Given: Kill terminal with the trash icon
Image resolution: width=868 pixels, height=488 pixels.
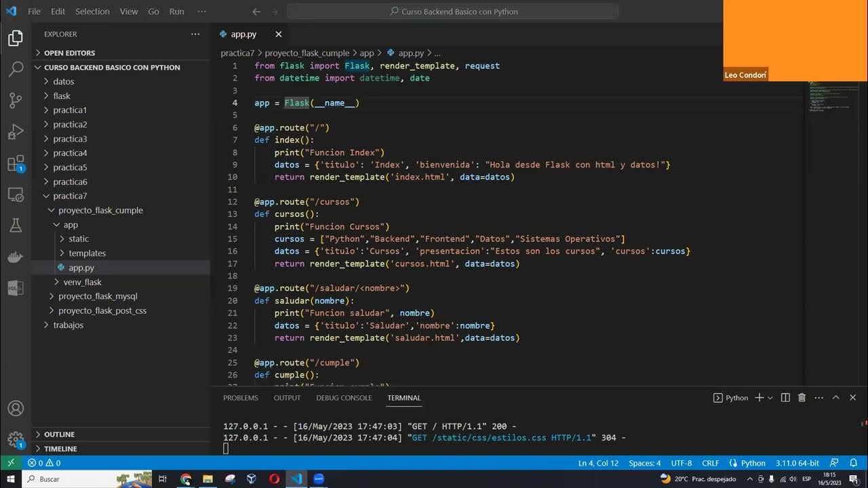Looking at the screenshot, I should tap(802, 398).
